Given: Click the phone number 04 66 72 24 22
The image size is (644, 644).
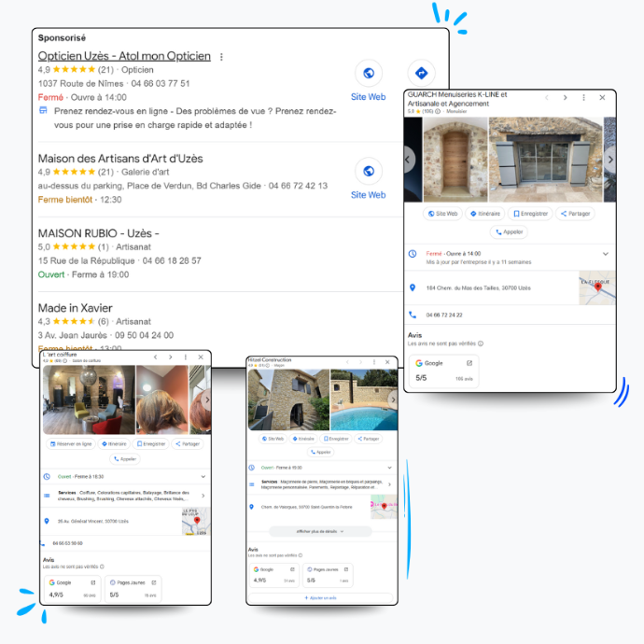Looking at the screenshot, I should tap(444, 315).
